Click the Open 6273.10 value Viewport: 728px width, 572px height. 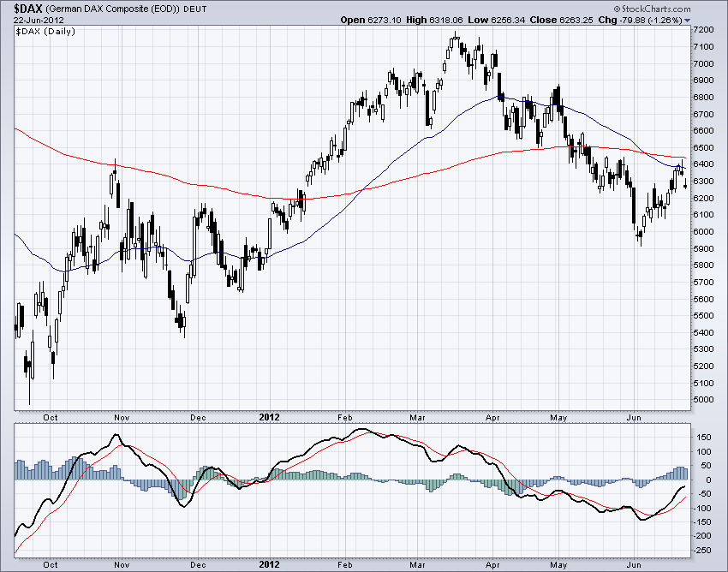tap(371, 20)
